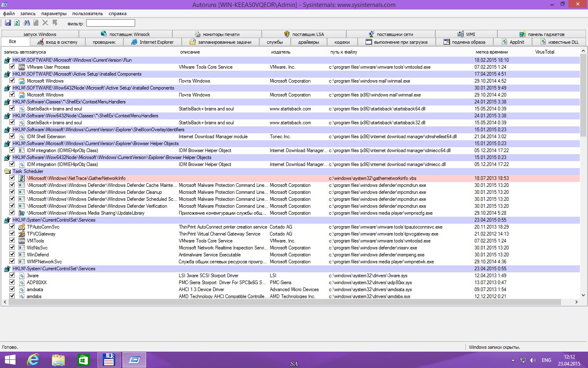Screen dimensions: 588x368
Task: Click the Save toolbar icon
Action: click(x=8, y=23)
